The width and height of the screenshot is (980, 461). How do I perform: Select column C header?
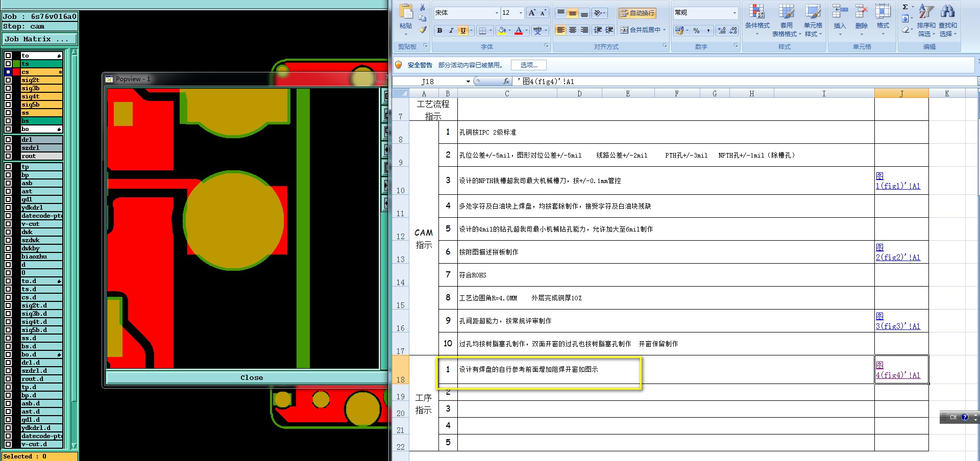pyautogui.click(x=507, y=93)
